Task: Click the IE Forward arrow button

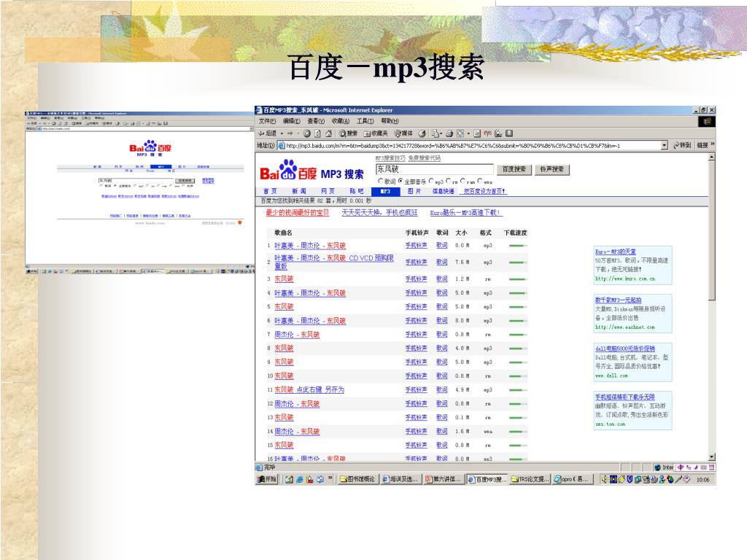Action: [x=290, y=133]
